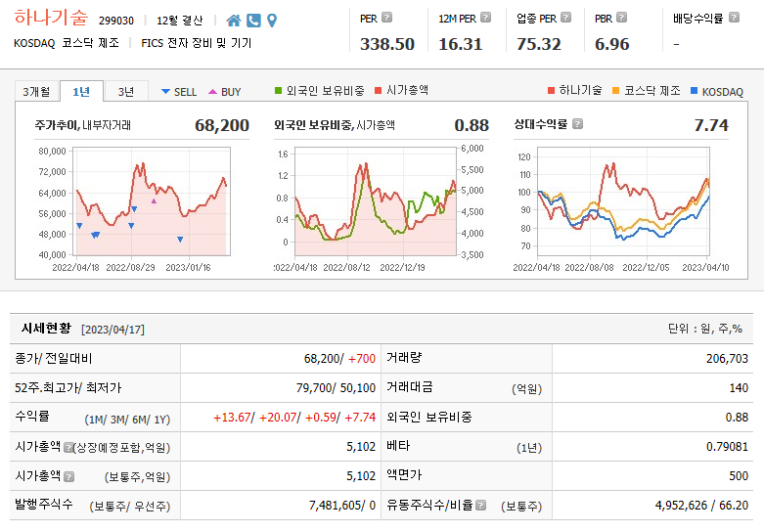764x532 pixels.
Task: Click the 유동주식수 value 4,952,626 / 66.20
Action: point(701,506)
